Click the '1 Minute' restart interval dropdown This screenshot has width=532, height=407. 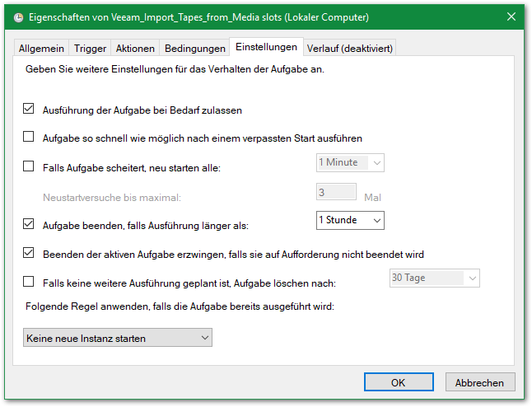click(350, 162)
